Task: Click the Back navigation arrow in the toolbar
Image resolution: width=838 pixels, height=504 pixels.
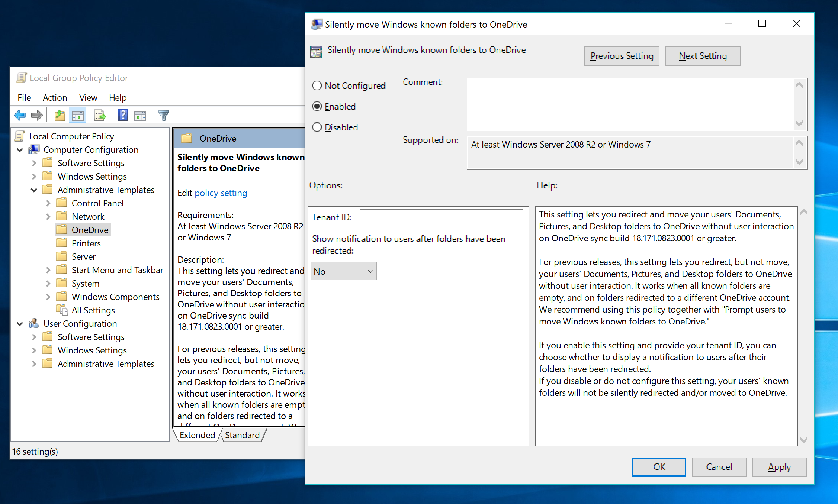Action: [x=19, y=115]
